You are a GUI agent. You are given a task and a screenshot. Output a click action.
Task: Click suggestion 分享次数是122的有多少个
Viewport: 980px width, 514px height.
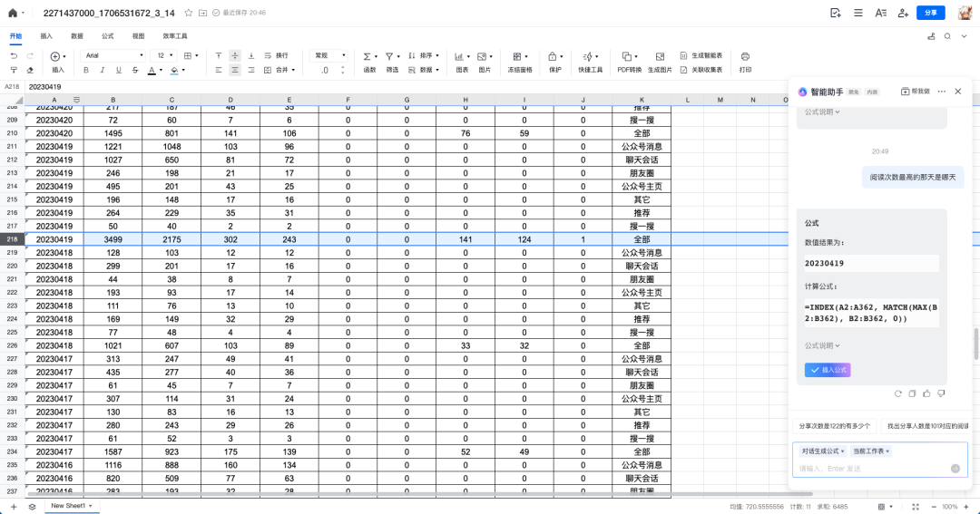coord(835,426)
